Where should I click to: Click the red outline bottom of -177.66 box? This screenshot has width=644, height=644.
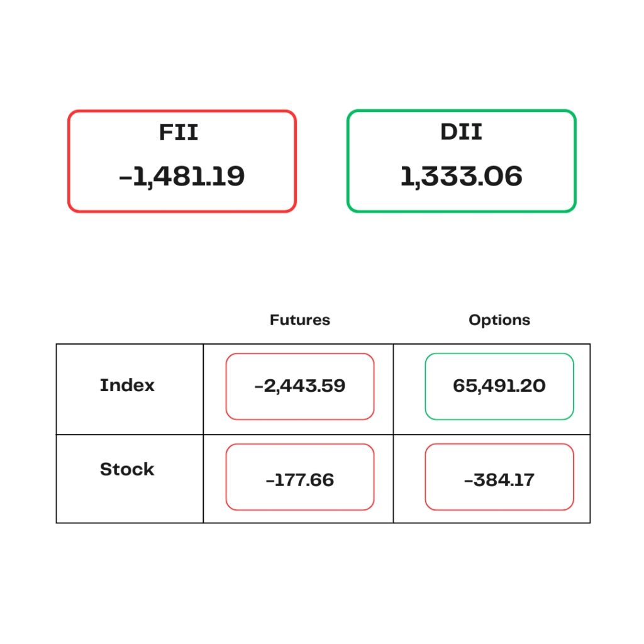(300, 509)
